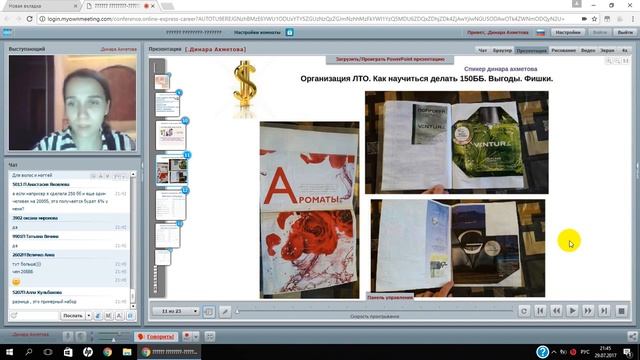Jump to last slide with skip-end button
Image resolution: width=640 pixels, height=360 pixels.
point(604,311)
